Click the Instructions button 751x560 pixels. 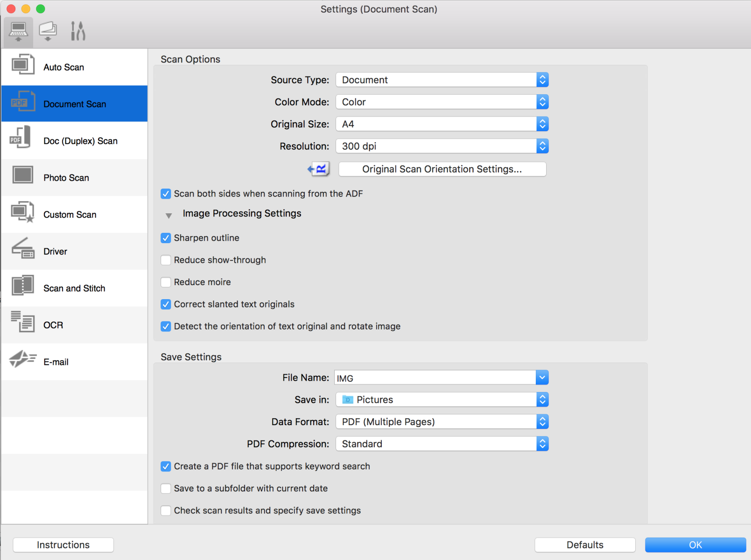[x=63, y=545]
